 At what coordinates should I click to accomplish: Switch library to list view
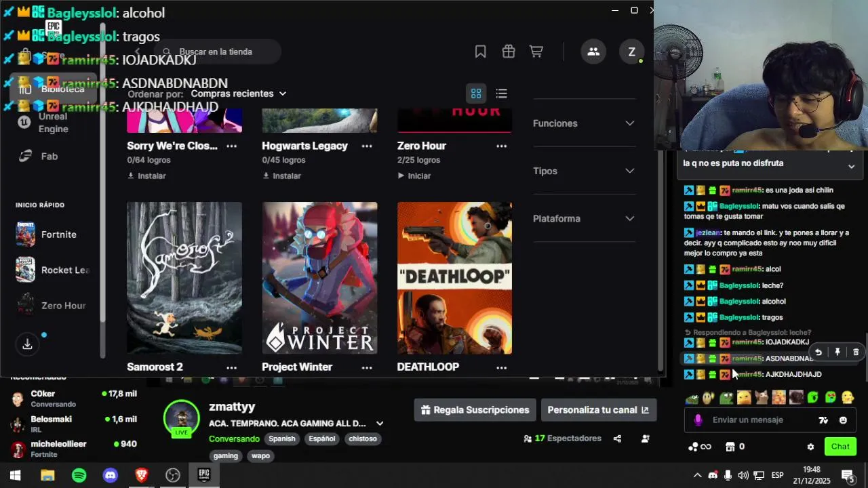point(501,94)
